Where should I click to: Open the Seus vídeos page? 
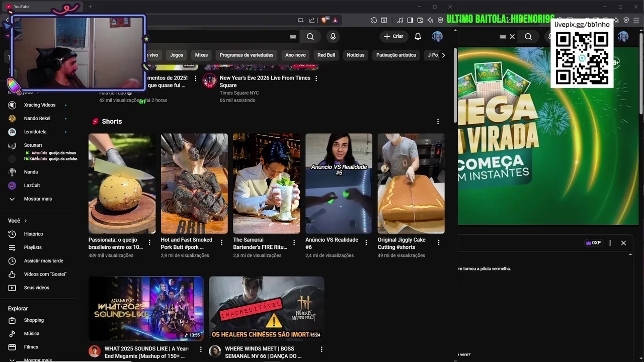click(36, 288)
